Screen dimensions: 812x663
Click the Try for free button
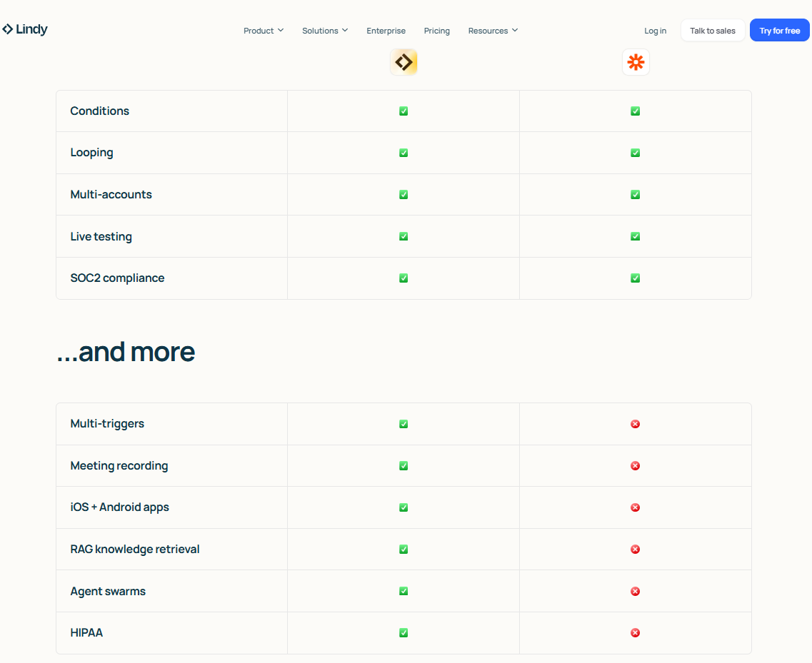tap(779, 31)
